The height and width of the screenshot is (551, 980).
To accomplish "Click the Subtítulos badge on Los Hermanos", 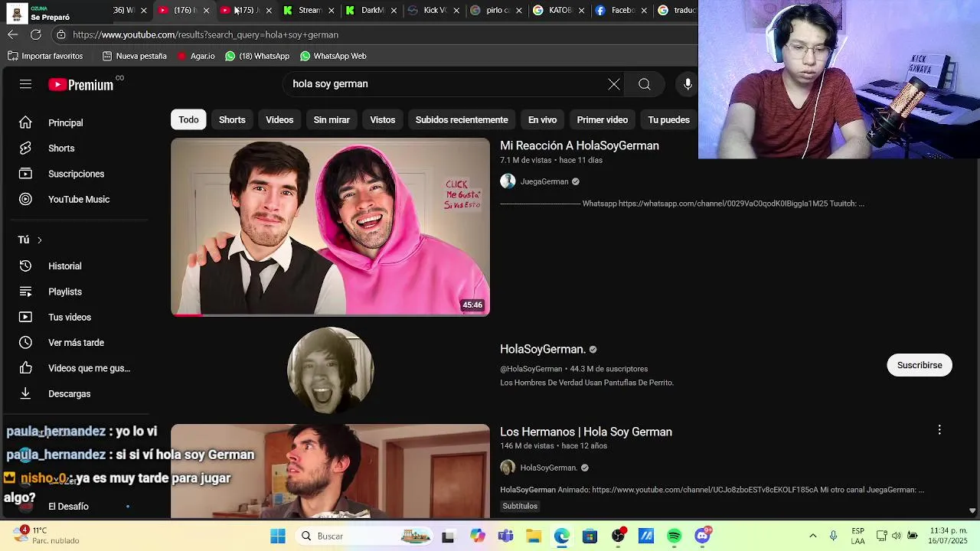I will click(520, 506).
